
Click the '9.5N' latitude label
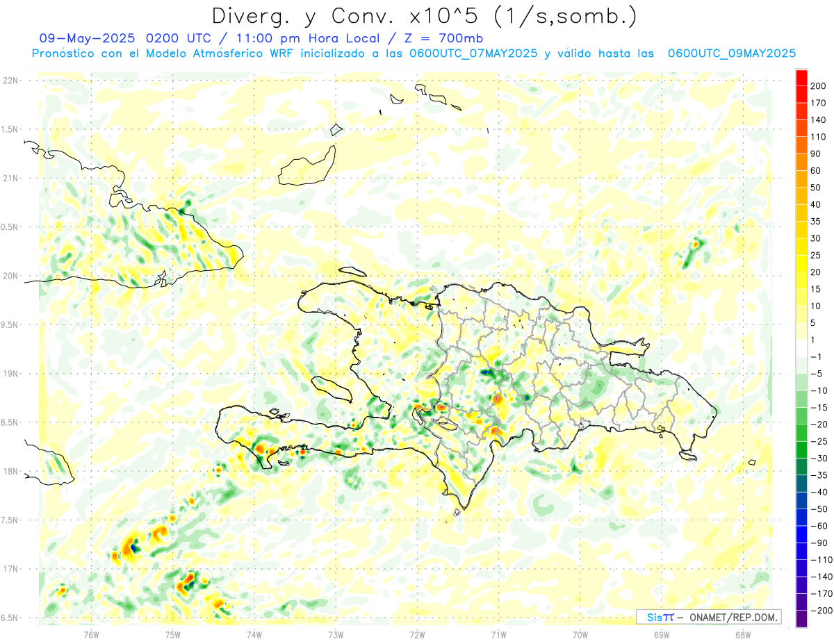tap(10, 324)
